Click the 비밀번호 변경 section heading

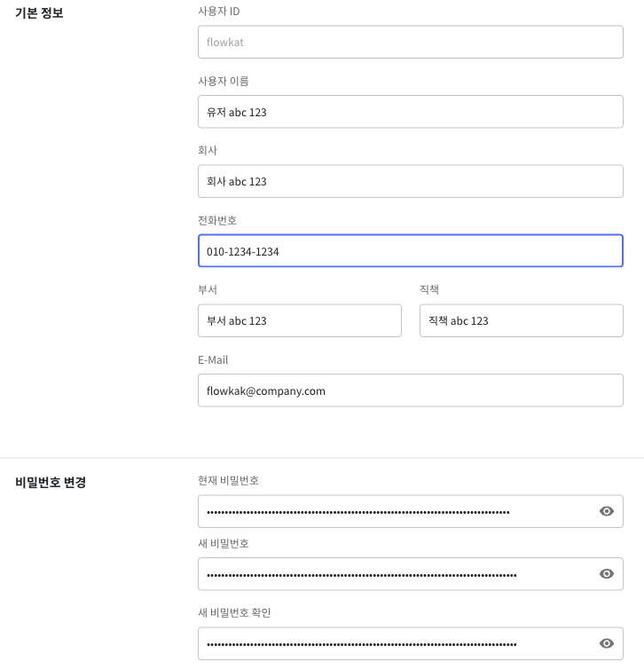tap(51, 484)
